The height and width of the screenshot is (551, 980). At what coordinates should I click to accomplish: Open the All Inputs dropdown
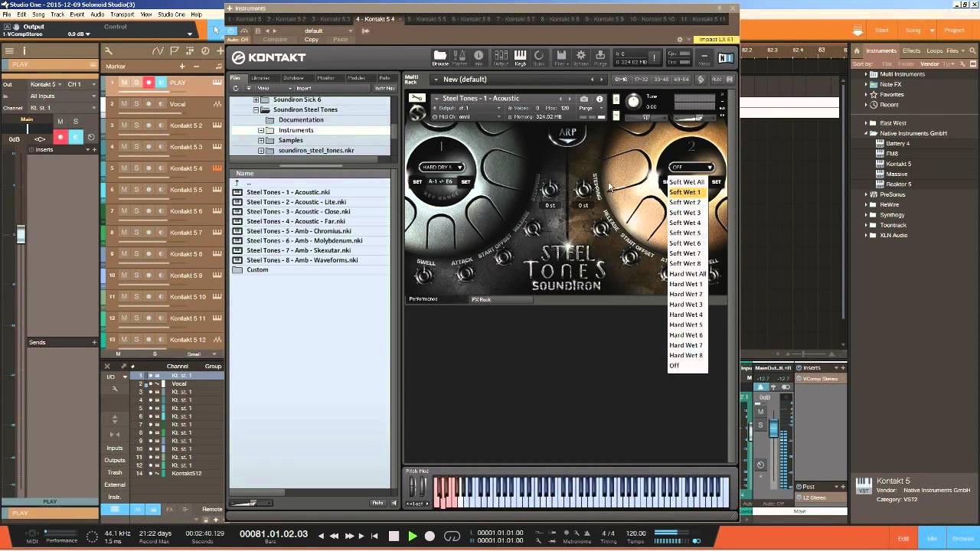63,96
